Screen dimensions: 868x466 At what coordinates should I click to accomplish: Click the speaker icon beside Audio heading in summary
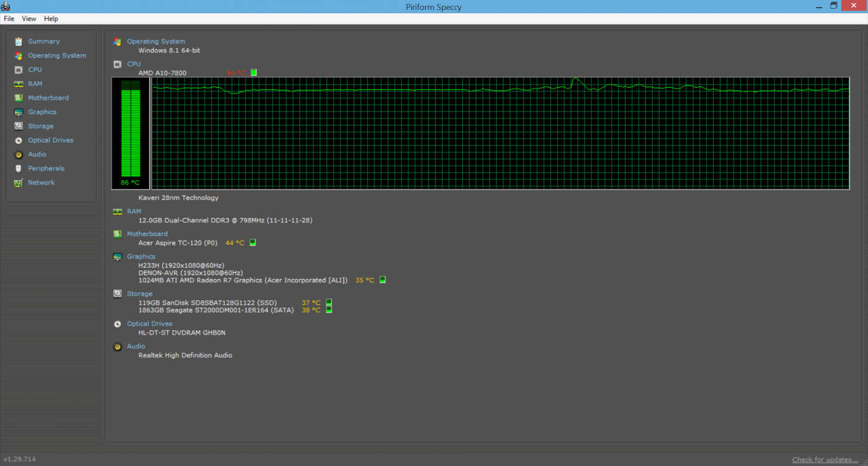click(118, 347)
